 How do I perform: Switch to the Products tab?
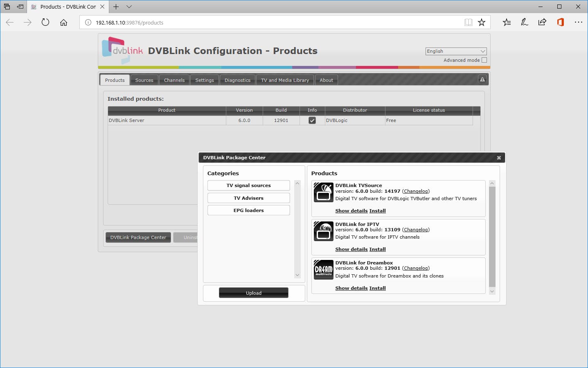pos(115,80)
